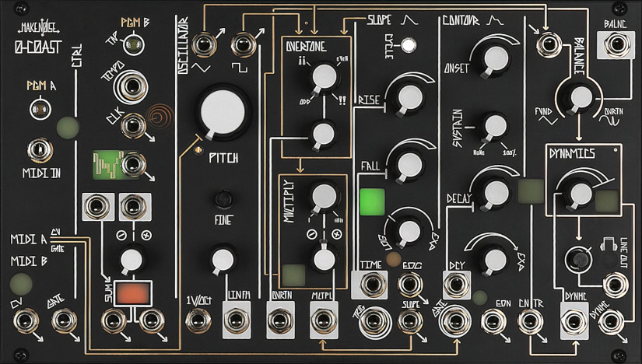The image size is (642, 364).
Task: Toggle the Slope CYCLE button
Action: (x=409, y=45)
